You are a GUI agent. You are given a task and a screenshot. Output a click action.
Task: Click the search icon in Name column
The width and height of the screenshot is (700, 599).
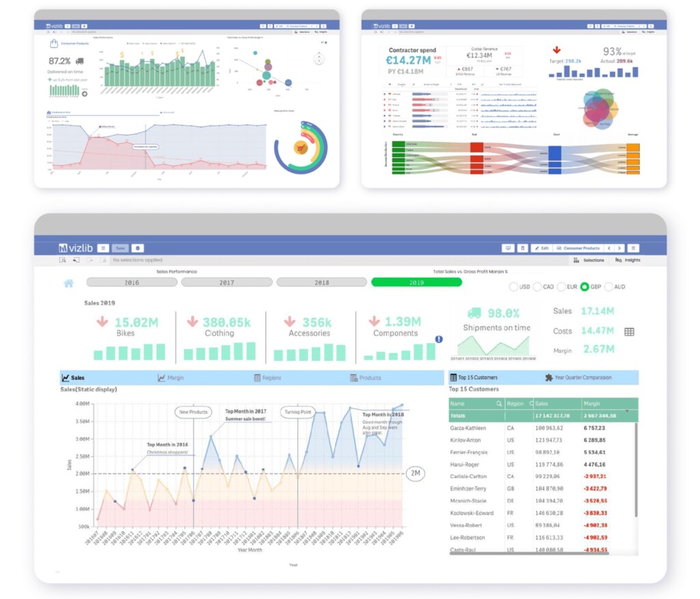point(498,404)
